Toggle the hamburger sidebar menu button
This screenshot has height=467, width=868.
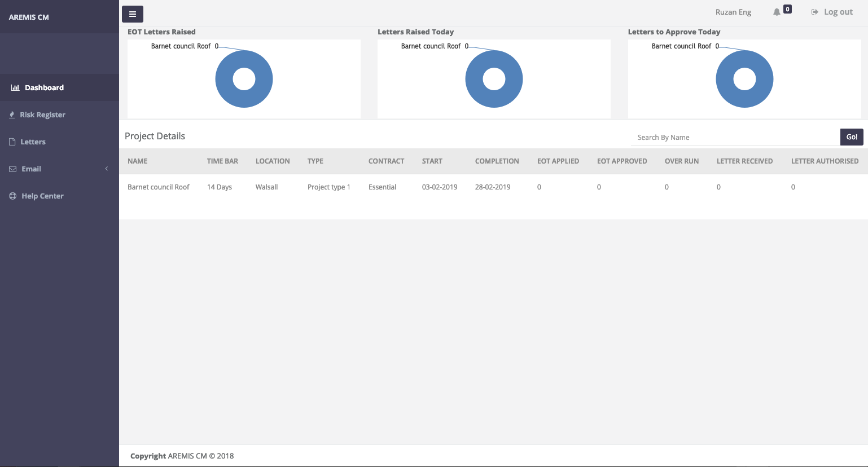[133, 14]
